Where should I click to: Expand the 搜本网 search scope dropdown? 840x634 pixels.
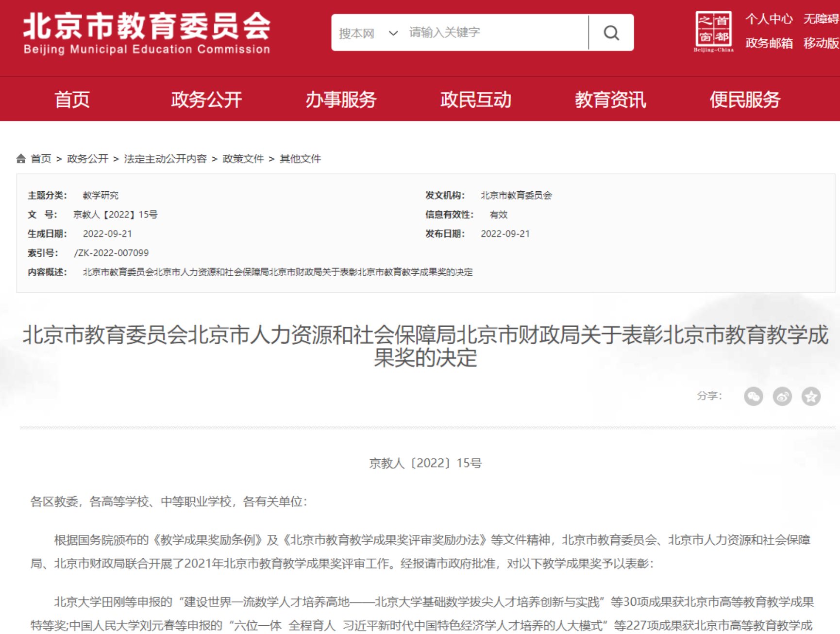click(369, 33)
